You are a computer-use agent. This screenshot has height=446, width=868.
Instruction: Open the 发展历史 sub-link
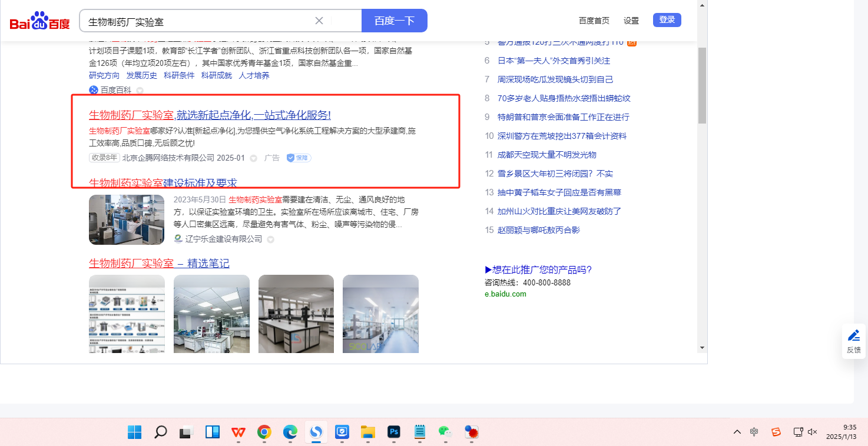click(142, 75)
